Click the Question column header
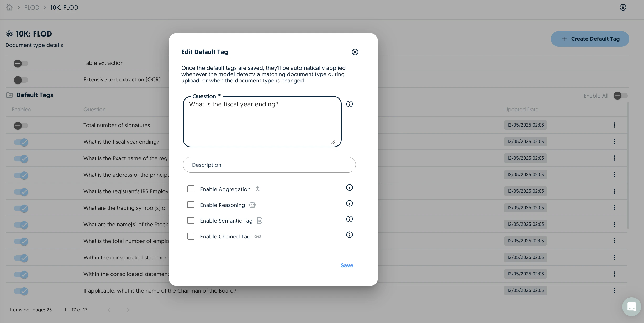 (94, 110)
